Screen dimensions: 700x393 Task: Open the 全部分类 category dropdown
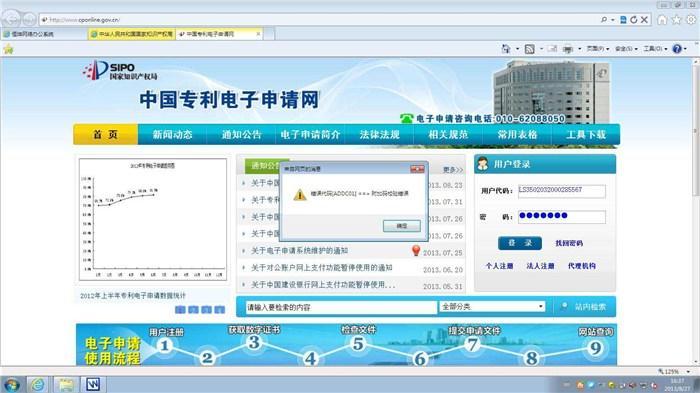492,307
